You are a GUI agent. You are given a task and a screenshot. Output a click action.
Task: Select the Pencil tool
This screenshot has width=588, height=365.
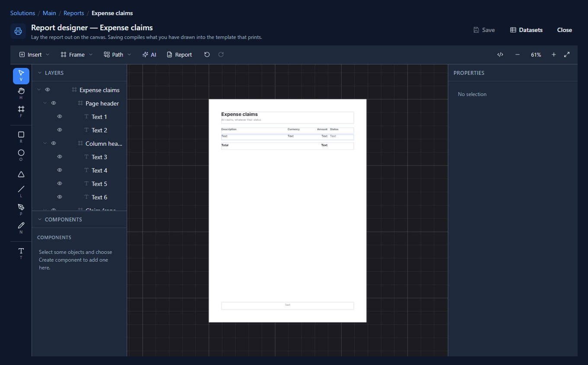[x=21, y=228]
